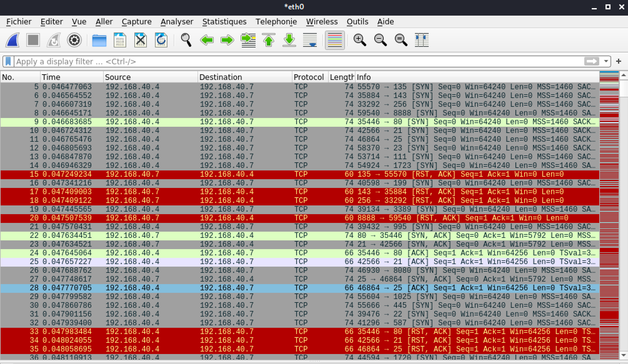Select packet 5 SYN to port 135
628x364 pixels.
pyautogui.click(x=300, y=87)
